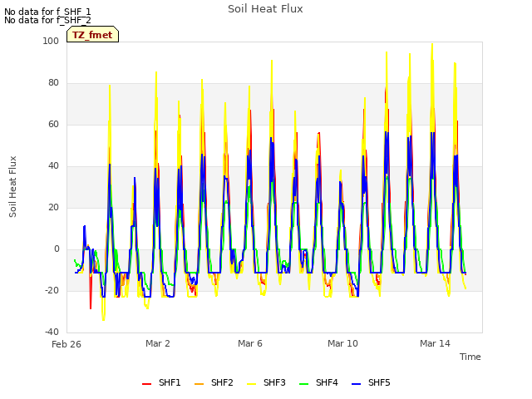Click the blue SHF5 legend color marker

pos(357,384)
